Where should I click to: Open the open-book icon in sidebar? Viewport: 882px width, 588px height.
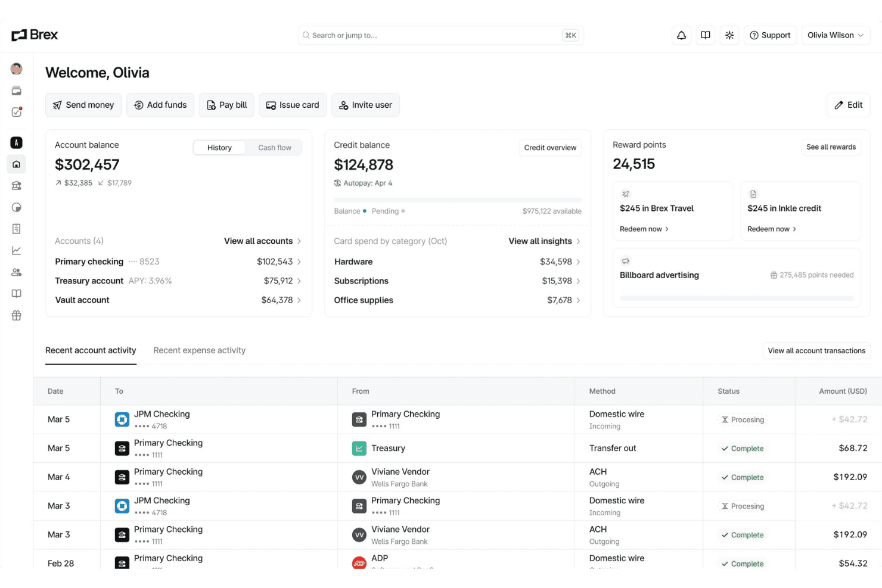(x=17, y=294)
